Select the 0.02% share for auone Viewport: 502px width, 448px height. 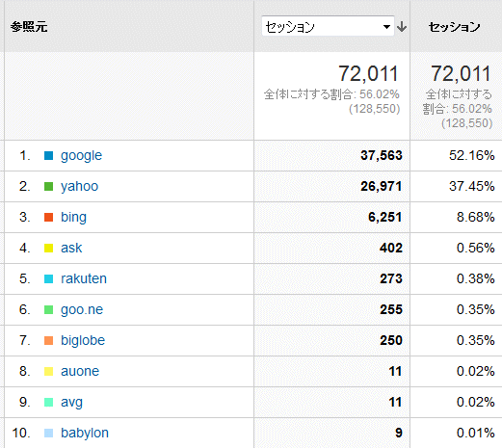point(476,372)
